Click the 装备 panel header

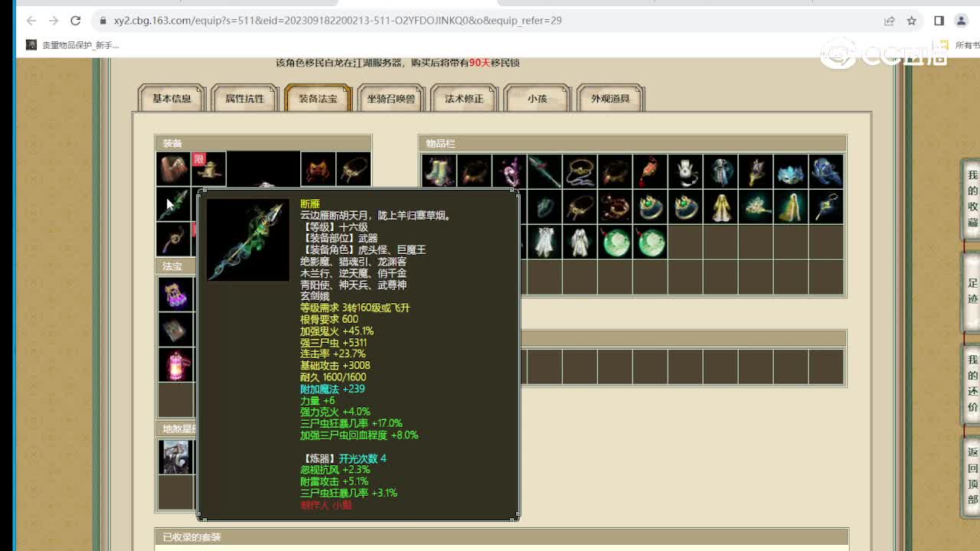pos(263,143)
